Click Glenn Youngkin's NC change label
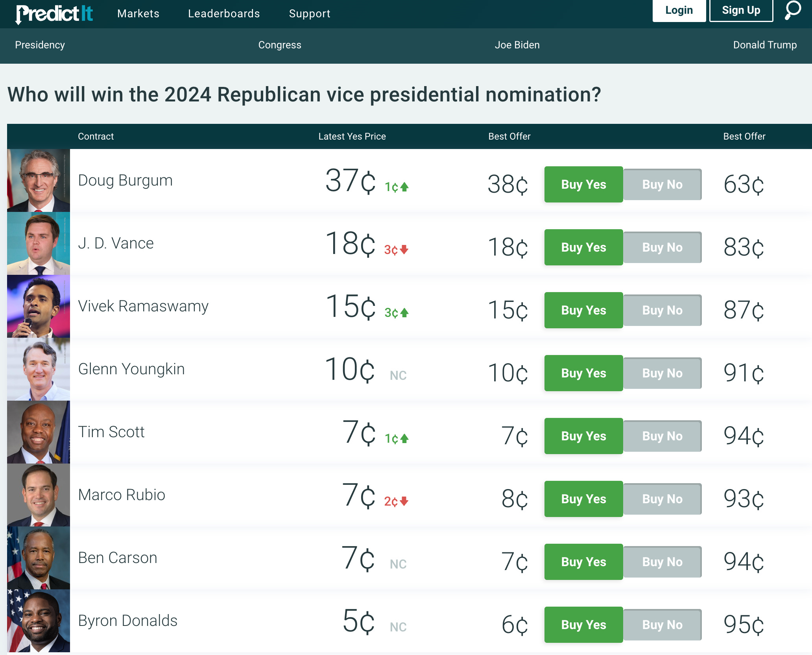Viewport: 812px width, 655px height. (x=398, y=375)
